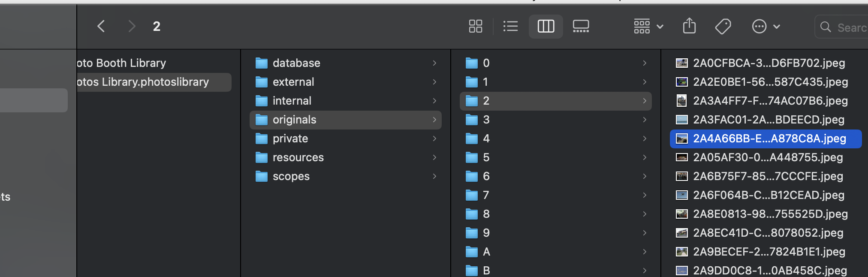
Task: Switch to column view
Action: point(546,27)
